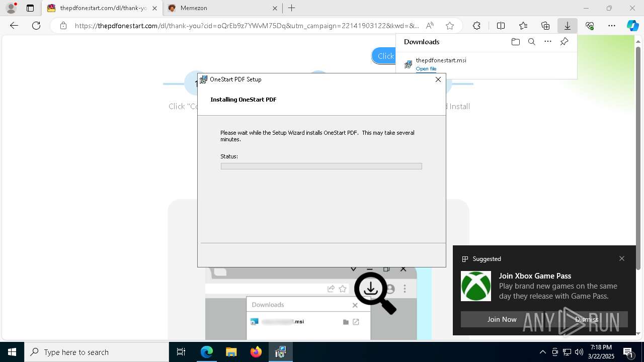View site information lock icon
This screenshot has height=362, width=644.
tap(63, 26)
